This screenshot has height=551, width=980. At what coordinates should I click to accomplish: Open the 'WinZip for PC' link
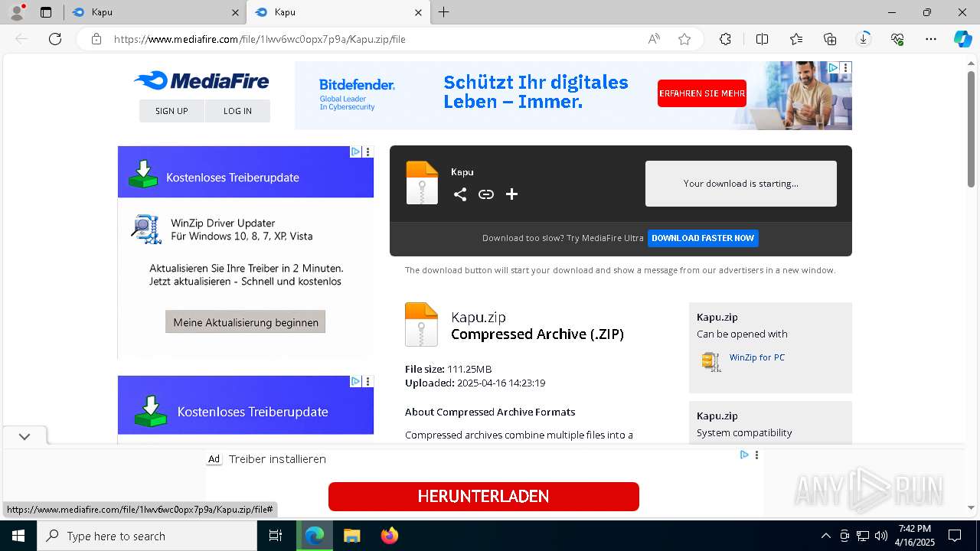757,357
